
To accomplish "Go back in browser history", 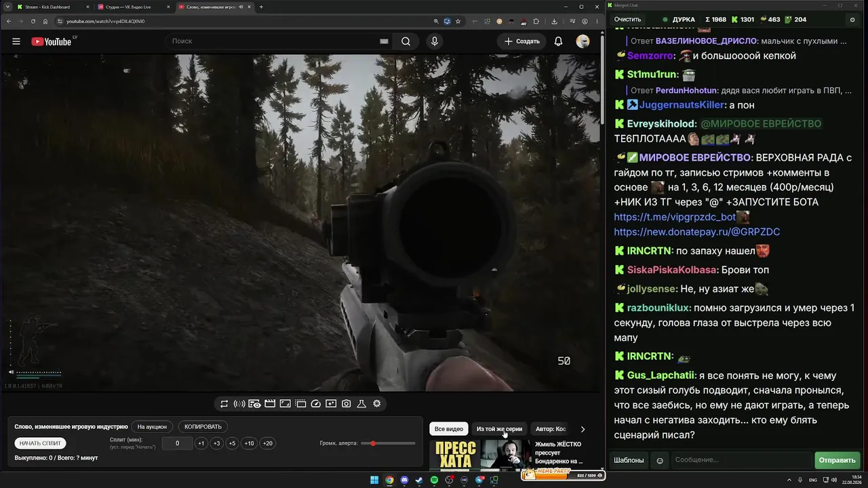I will click(x=9, y=21).
